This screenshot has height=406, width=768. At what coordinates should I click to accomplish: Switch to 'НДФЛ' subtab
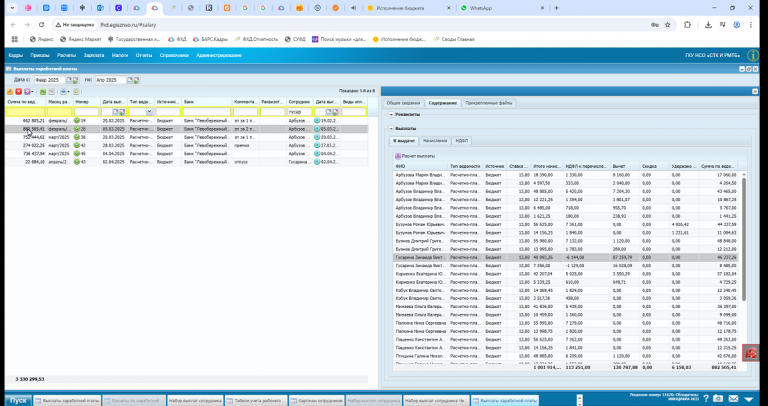tap(461, 141)
